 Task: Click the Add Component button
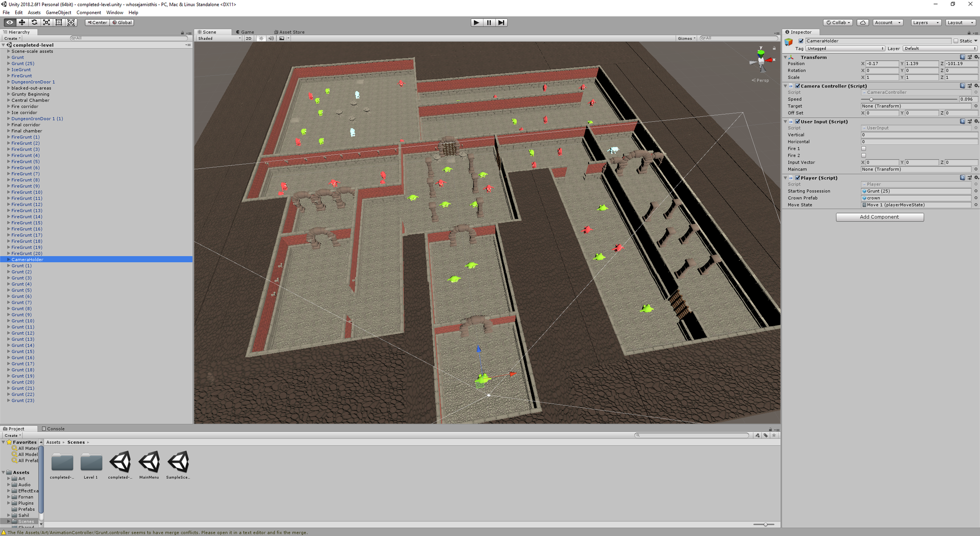click(879, 217)
